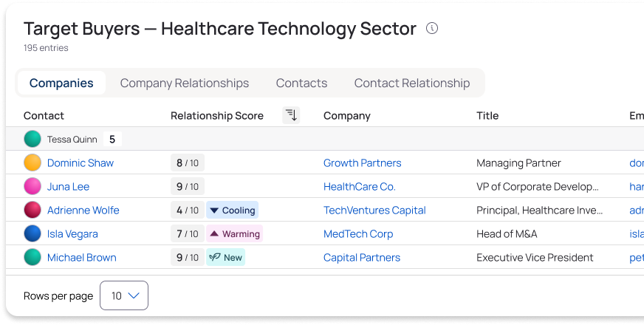Open the Rows per page dropdown

click(124, 295)
